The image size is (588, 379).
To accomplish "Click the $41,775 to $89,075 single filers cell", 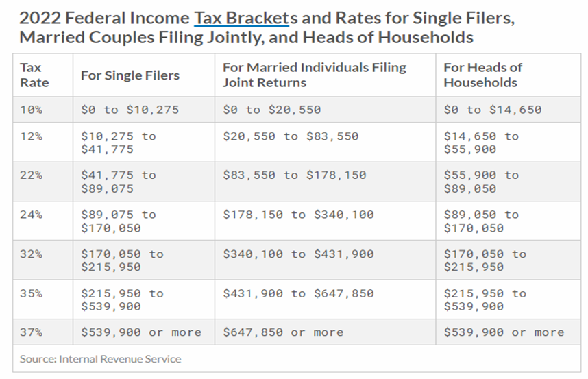I will pos(118,182).
